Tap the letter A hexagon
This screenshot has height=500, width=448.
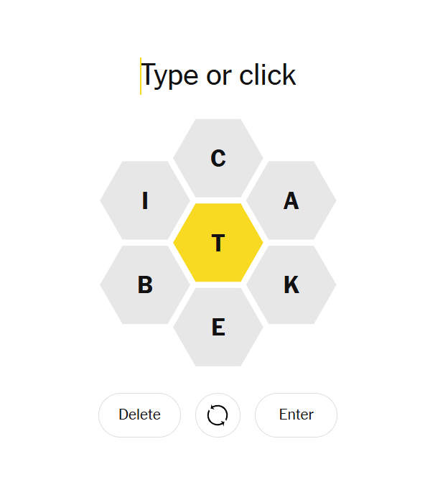point(291,200)
